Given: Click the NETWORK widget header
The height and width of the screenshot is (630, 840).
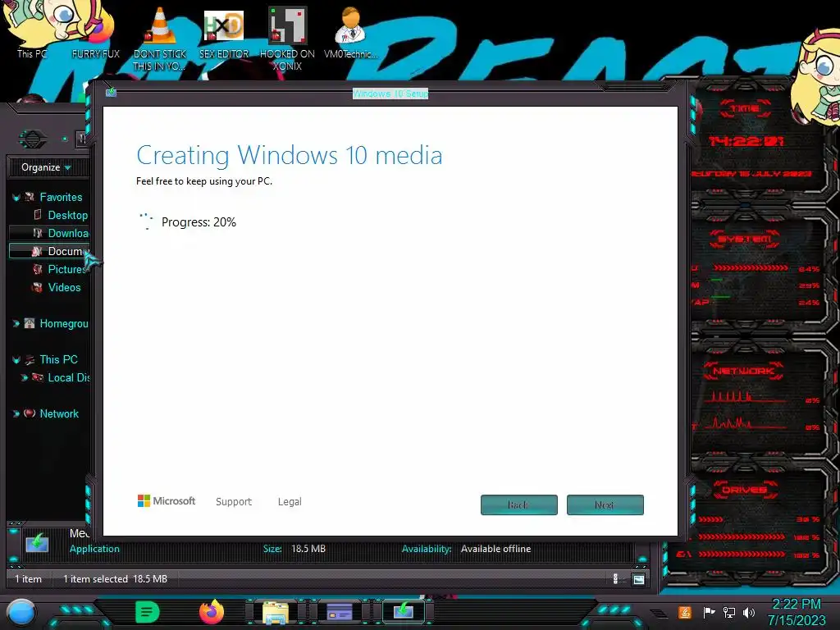Looking at the screenshot, I should point(743,371).
